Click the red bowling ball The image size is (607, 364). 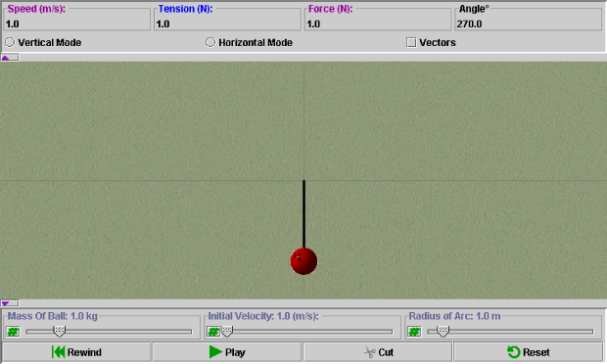pos(303,261)
